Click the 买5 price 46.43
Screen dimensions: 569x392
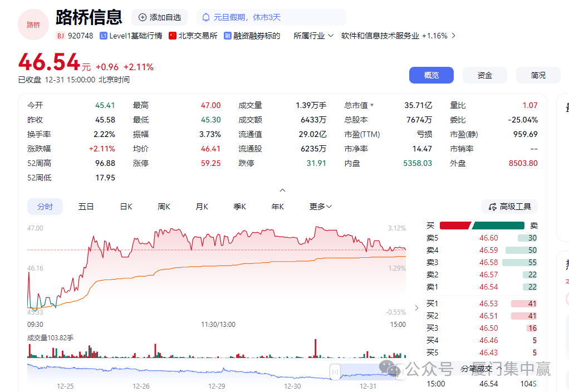point(488,353)
